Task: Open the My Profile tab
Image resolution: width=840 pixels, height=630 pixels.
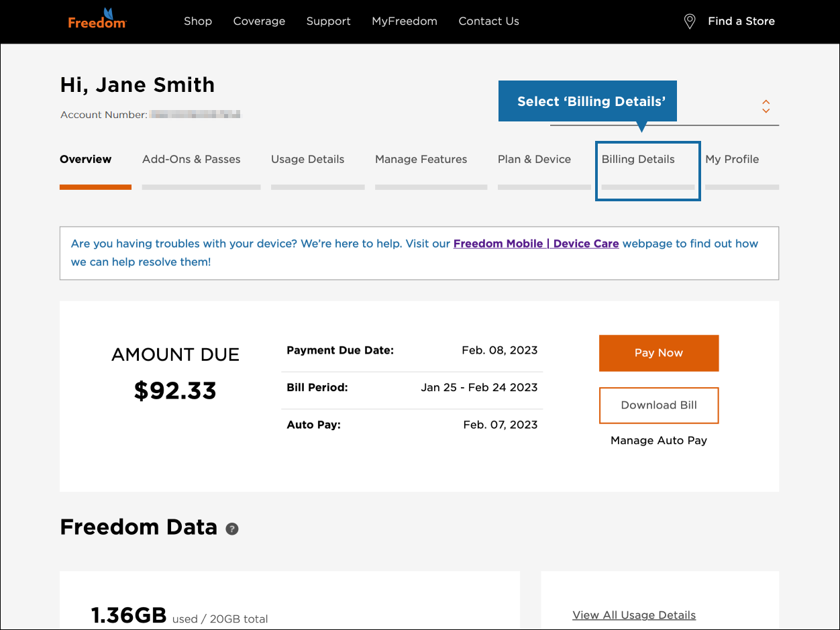Action: pos(732,159)
